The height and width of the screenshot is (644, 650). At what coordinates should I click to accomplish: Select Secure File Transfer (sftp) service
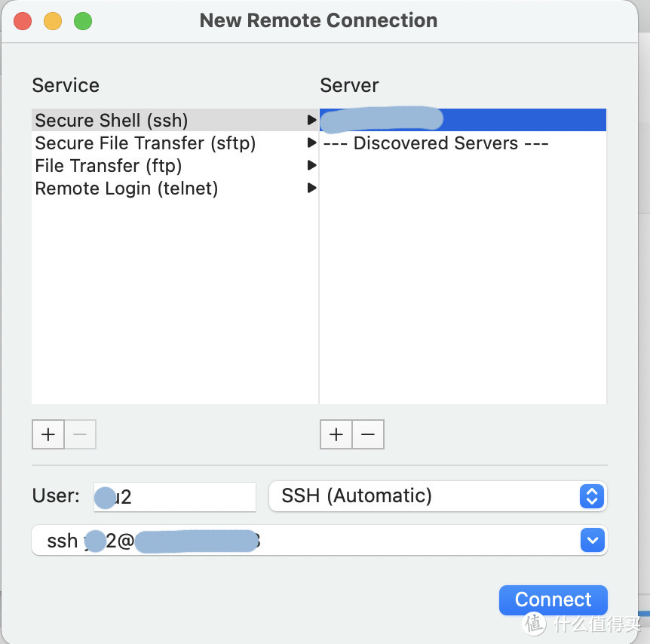tap(146, 143)
